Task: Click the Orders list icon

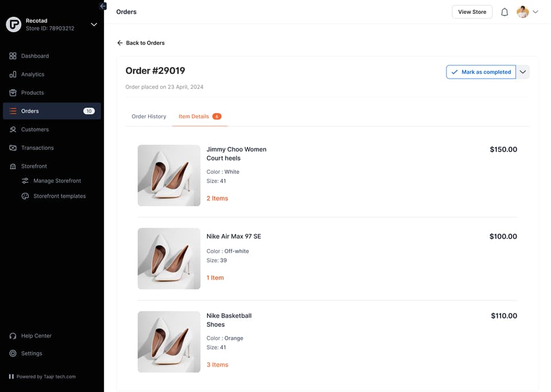Action: pos(13,111)
